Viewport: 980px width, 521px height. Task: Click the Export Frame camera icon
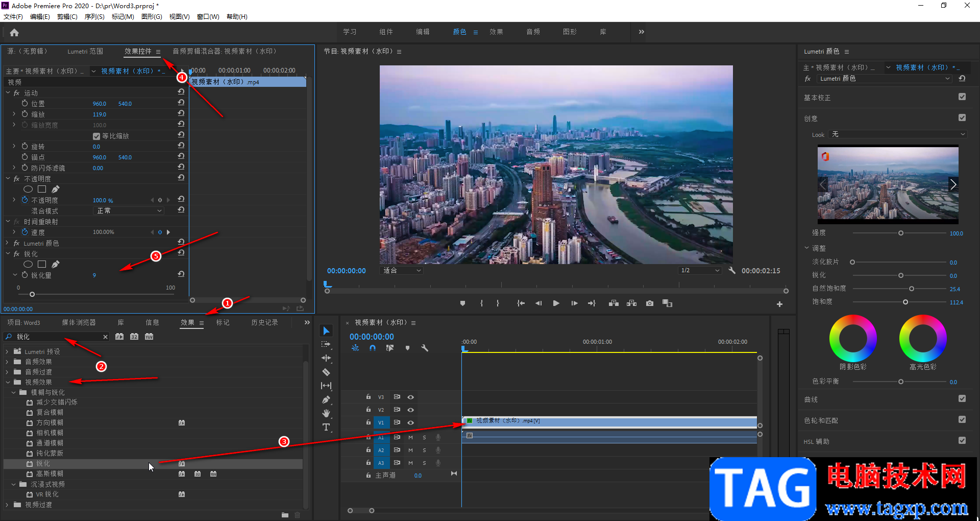click(x=649, y=303)
